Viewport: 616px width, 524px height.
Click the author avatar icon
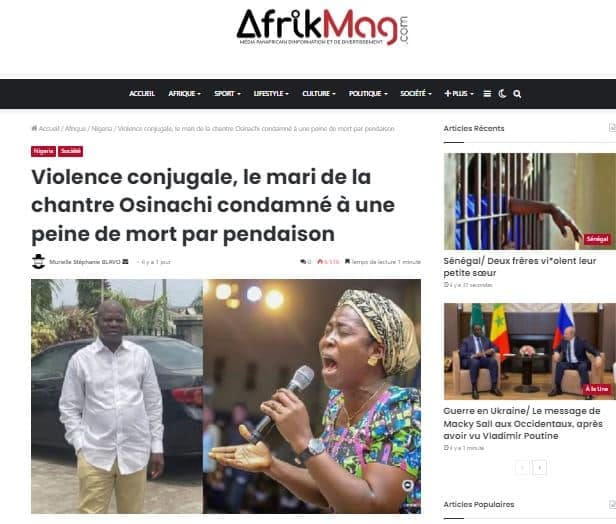coord(38,261)
